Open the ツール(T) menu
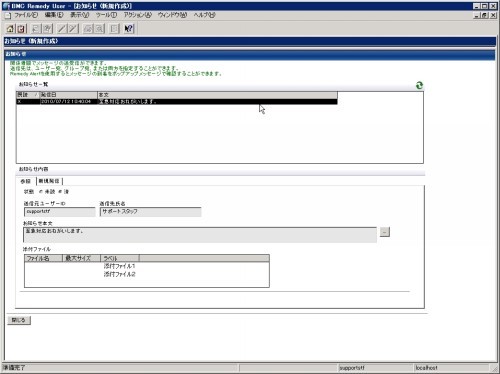Image resolution: width=500 pixels, height=374 pixels. point(106,15)
